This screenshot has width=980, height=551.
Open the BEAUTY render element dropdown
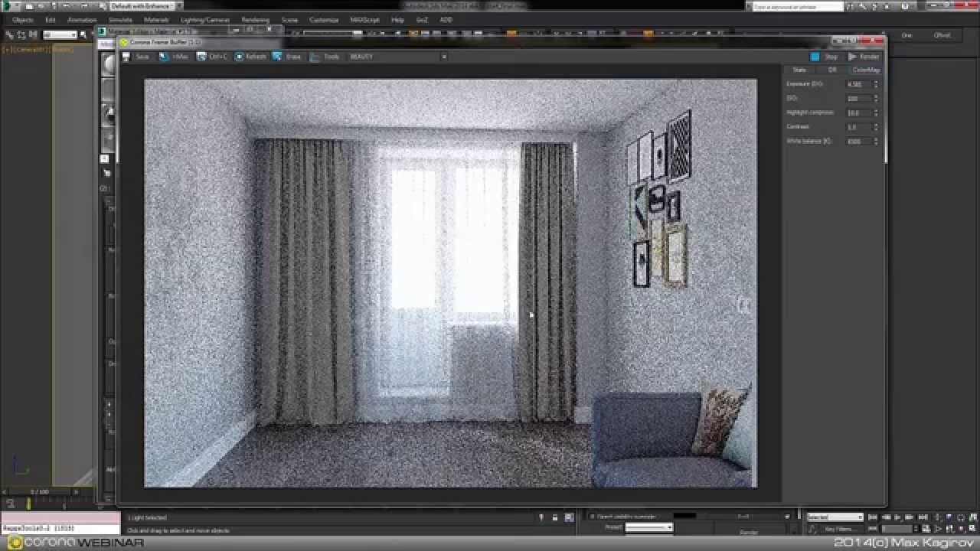[x=397, y=57]
